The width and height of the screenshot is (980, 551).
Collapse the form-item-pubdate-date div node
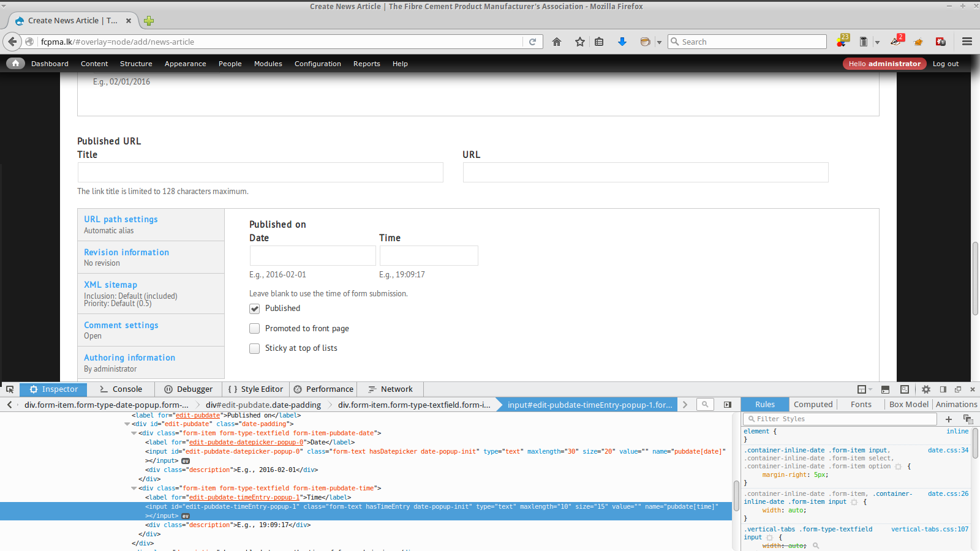[x=134, y=433]
